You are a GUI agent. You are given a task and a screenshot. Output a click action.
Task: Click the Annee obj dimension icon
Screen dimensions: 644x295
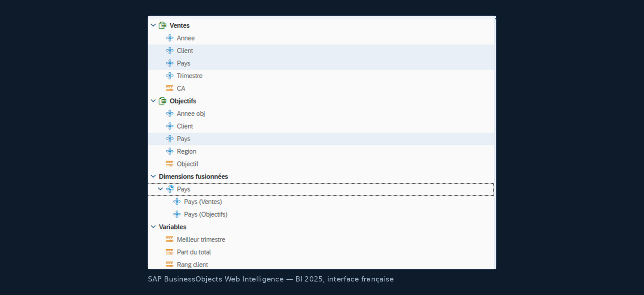click(170, 114)
